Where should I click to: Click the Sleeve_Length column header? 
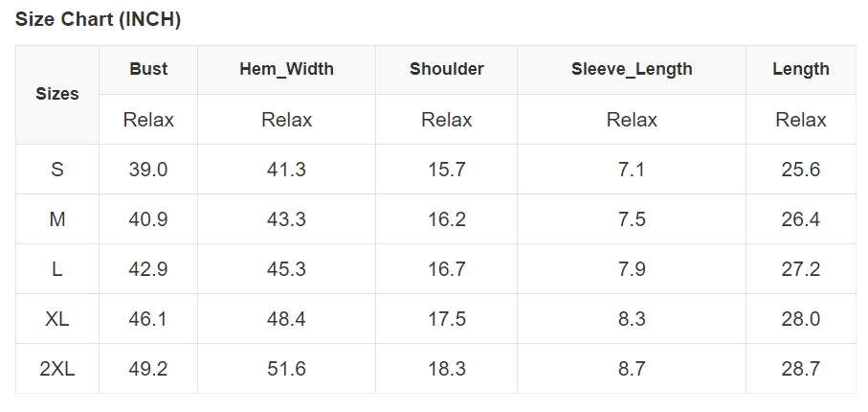(x=632, y=69)
